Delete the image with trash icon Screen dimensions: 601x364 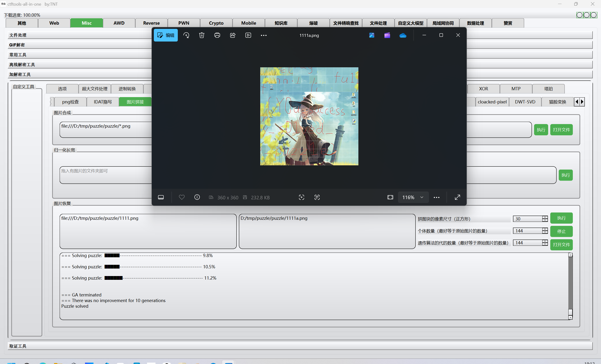(x=202, y=35)
